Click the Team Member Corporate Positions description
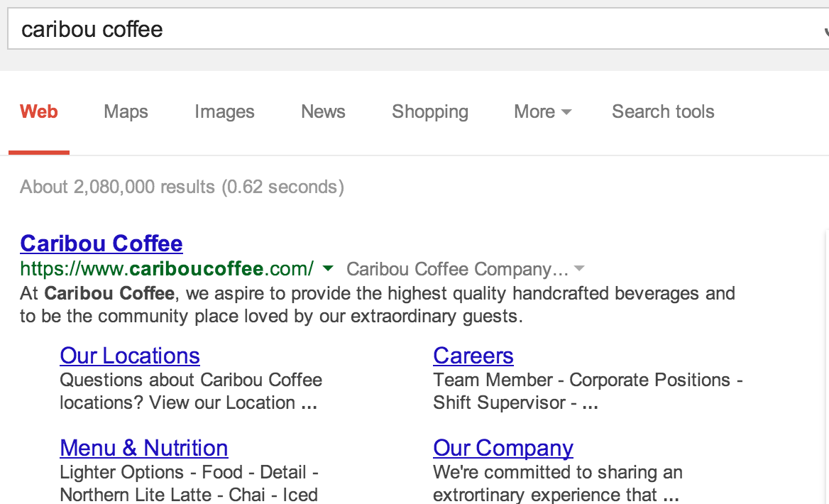829x504 pixels. point(588,391)
